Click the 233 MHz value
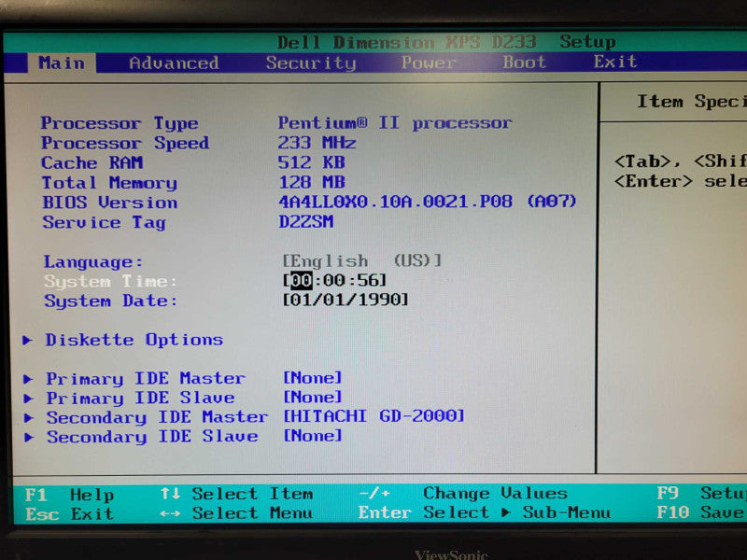This screenshot has height=560, width=747. tap(317, 143)
